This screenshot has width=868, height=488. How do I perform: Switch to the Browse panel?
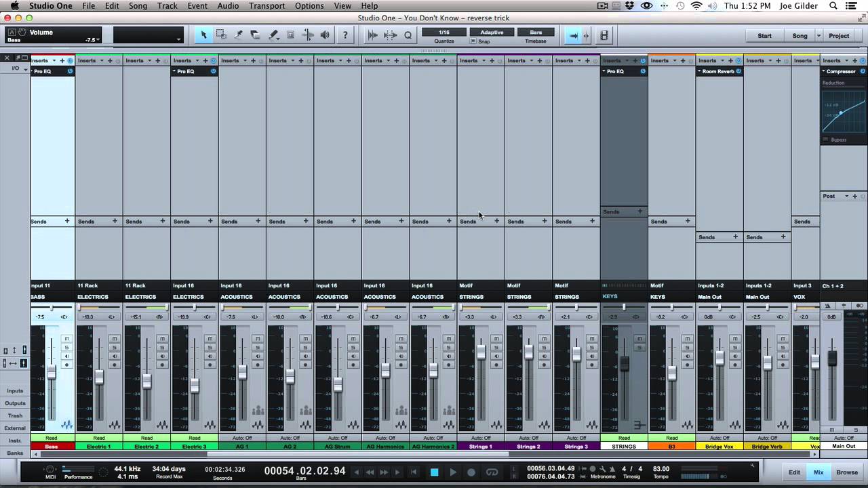pyautogui.click(x=846, y=472)
